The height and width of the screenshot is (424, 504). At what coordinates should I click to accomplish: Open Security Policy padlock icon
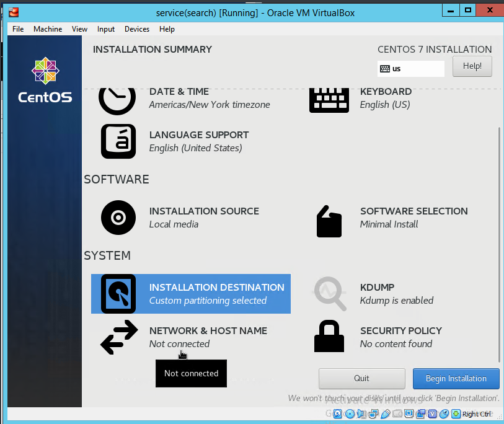pos(329,336)
